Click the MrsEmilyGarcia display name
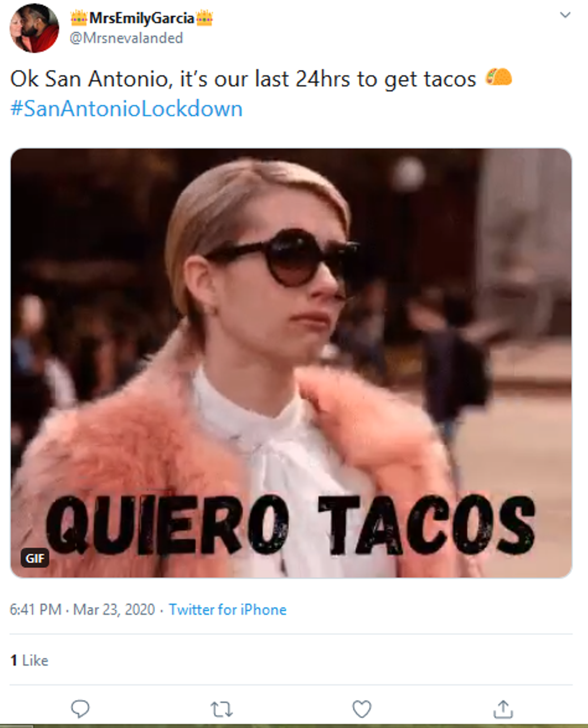588x728 pixels. click(x=142, y=19)
